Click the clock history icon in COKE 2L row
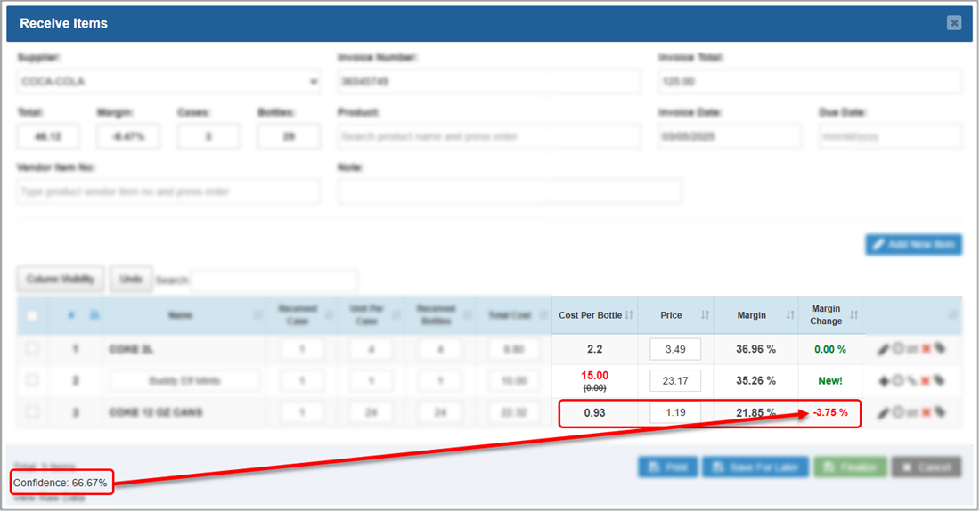980x512 pixels. click(x=898, y=348)
